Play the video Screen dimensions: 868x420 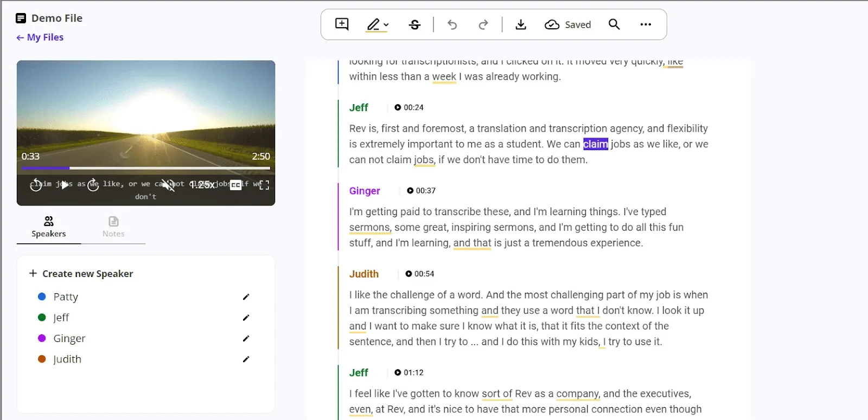[x=65, y=185]
